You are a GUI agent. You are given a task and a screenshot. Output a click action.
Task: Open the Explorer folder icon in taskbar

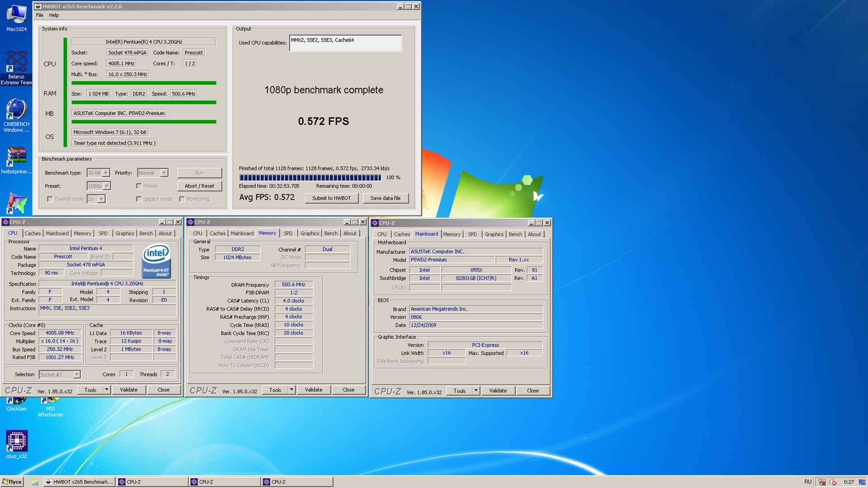(35, 482)
